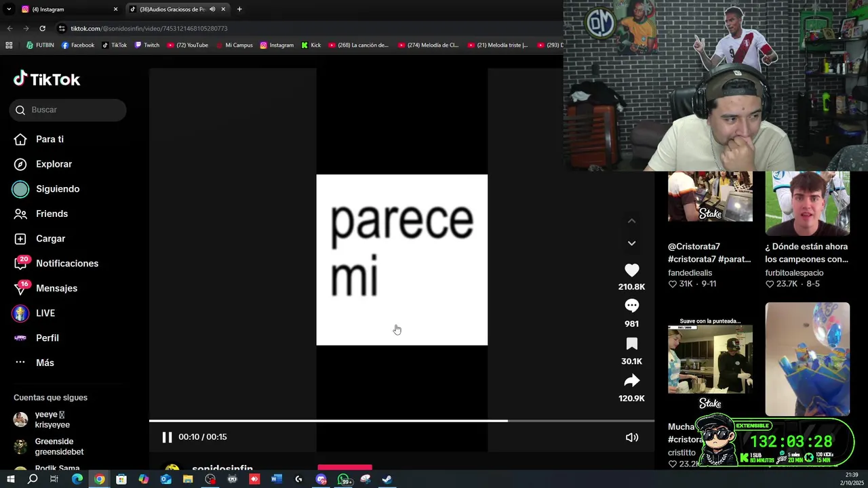Pause the video playback

pyautogui.click(x=167, y=437)
